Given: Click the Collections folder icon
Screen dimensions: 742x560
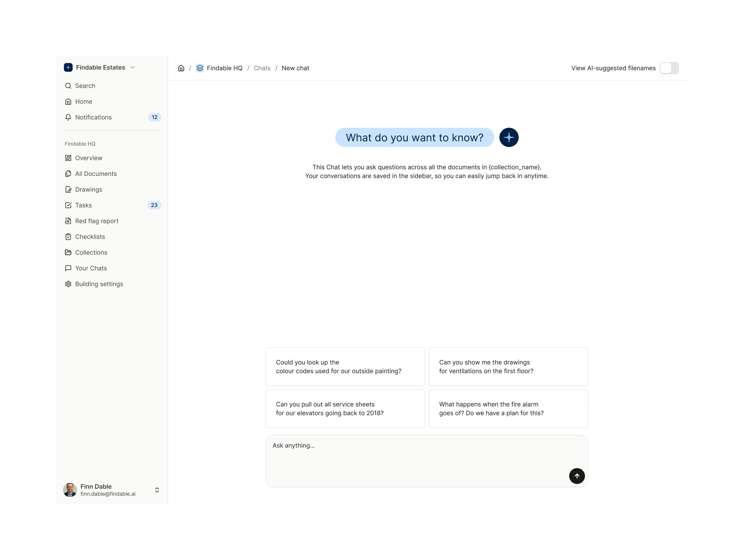Looking at the screenshot, I should (x=68, y=253).
